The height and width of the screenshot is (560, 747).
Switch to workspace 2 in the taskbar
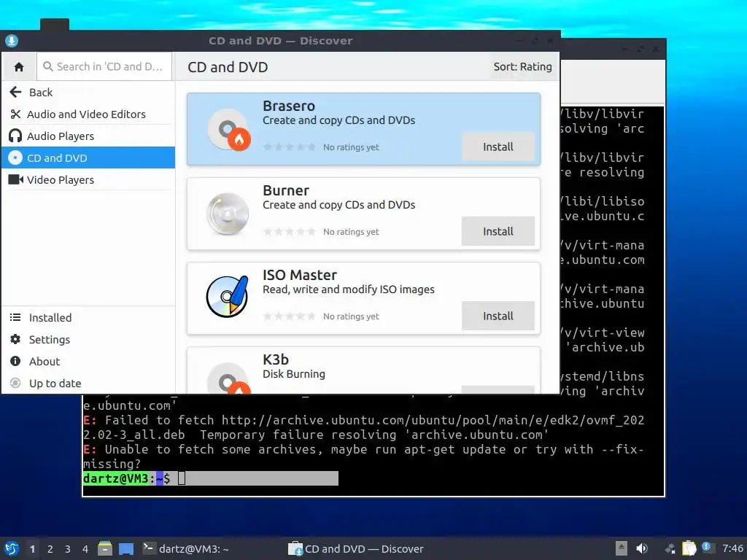click(50, 549)
